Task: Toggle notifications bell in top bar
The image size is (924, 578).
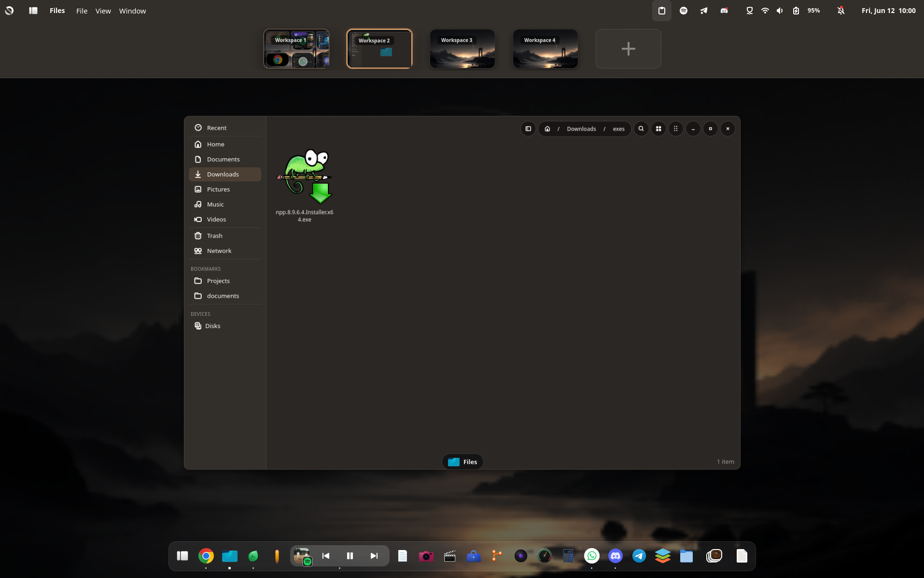Action: (x=841, y=11)
